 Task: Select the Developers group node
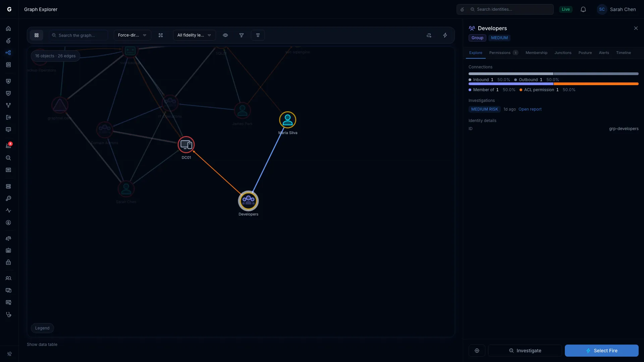[248, 201]
